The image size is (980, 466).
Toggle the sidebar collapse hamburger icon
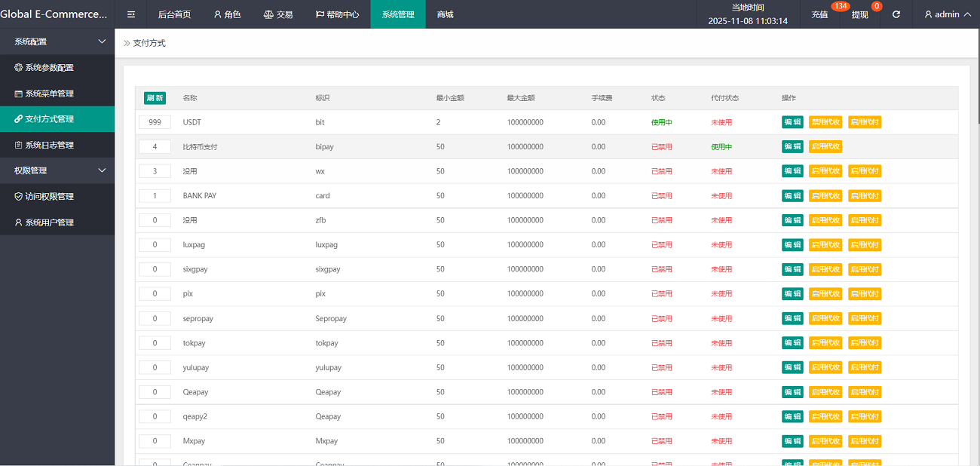[x=131, y=14]
